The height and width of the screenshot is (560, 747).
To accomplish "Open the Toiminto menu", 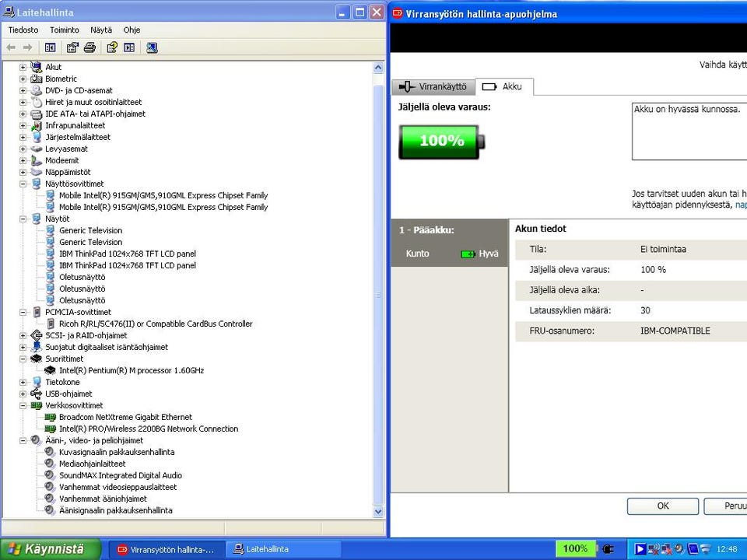I will coord(65,30).
